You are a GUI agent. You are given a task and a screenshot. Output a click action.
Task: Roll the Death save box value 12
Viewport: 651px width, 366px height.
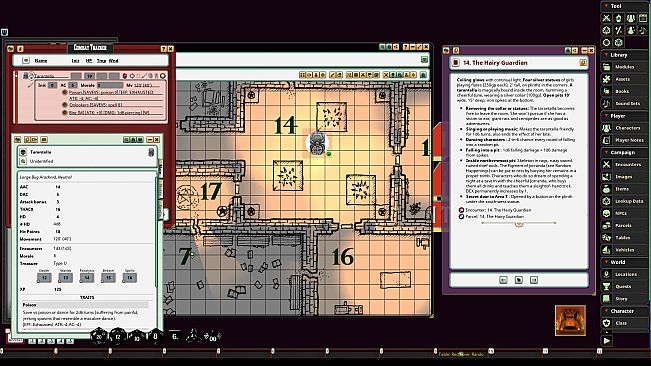[x=44, y=278]
